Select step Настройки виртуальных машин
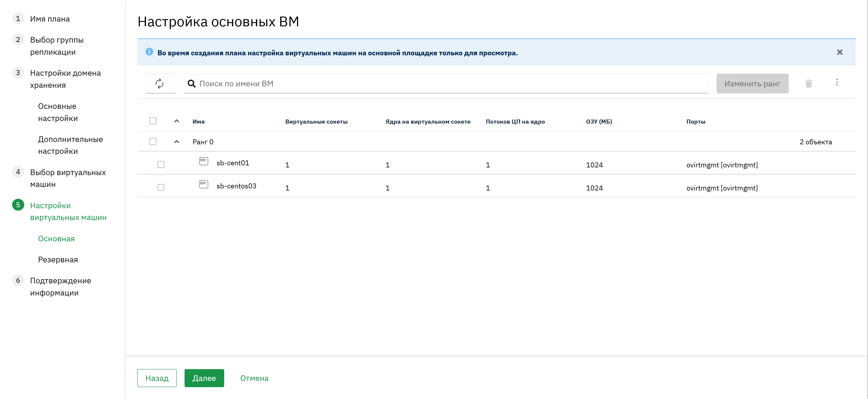Screen dimensions: 868x399 tap(68, 211)
